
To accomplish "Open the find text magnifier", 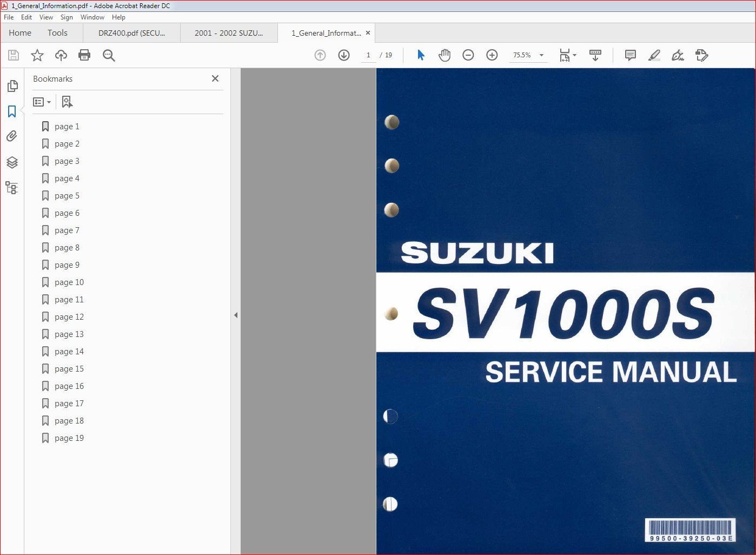I will pos(109,55).
